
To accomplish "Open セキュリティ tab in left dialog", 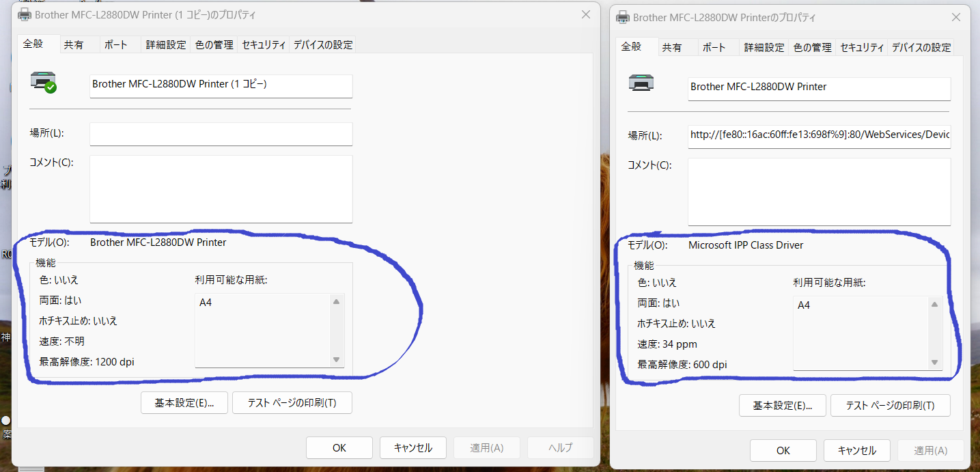I will click(x=264, y=45).
